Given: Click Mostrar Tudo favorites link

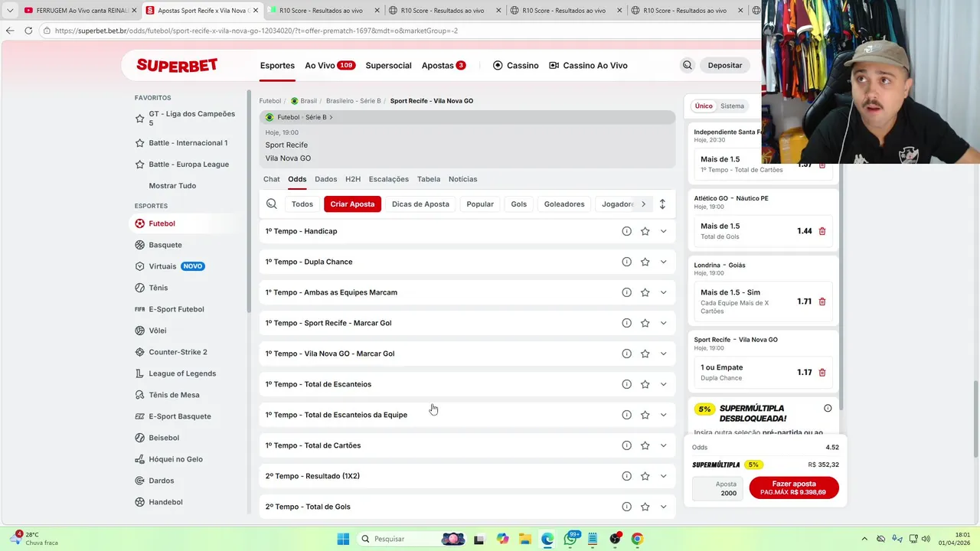Looking at the screenshot, I should [x=172, y=186].
